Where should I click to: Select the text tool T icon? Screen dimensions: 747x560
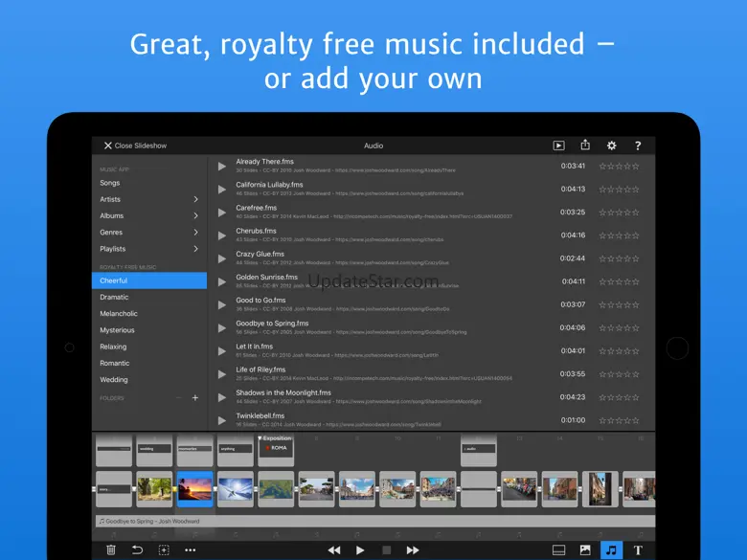pyautogui.click(x=638, y=550)
